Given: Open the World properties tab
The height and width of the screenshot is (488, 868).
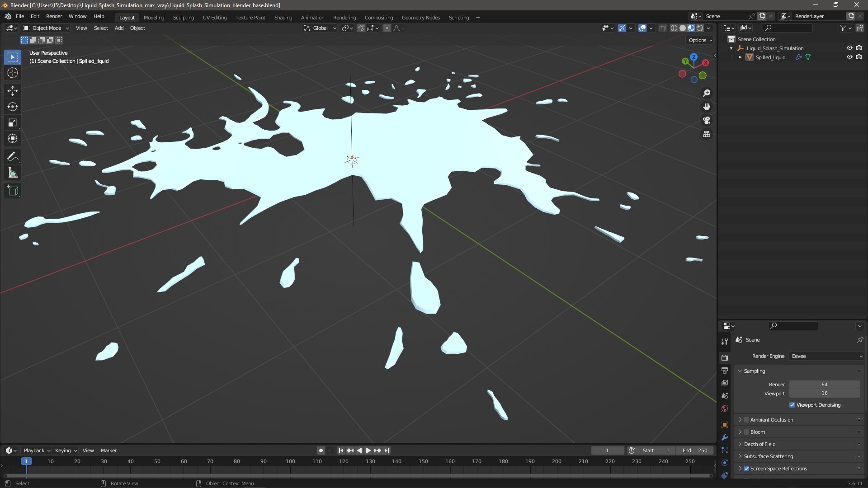Looking at the screenshot, I should (x=725, y=408).
